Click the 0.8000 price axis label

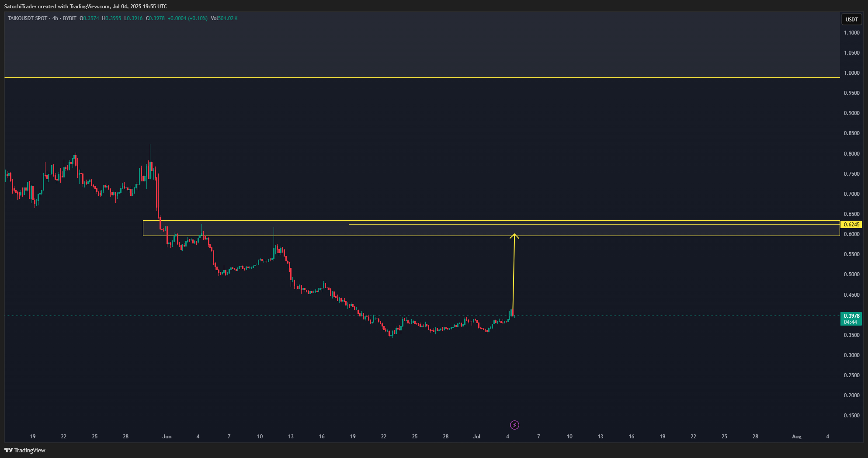pos(851,154)
